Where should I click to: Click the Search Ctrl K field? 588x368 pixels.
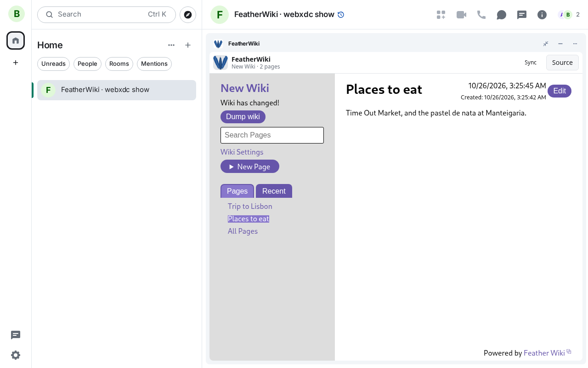(x=107, y=15)
